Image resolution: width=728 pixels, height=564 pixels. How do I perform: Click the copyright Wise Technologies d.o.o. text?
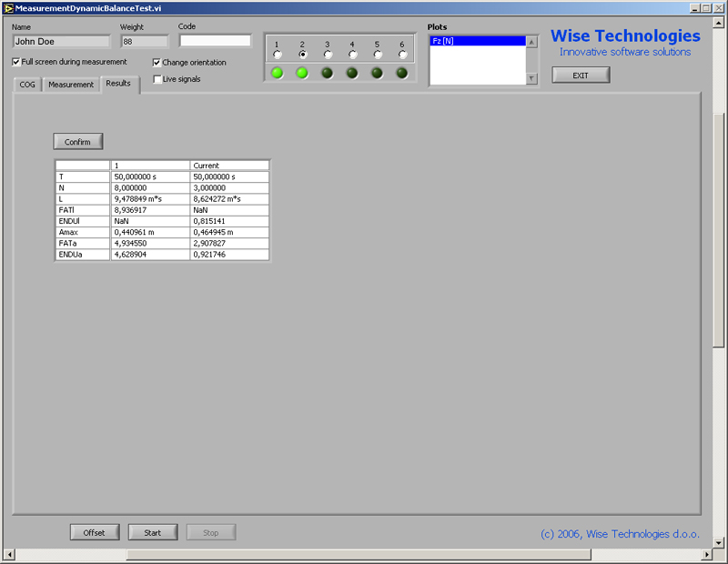click(x=621, y=534)
